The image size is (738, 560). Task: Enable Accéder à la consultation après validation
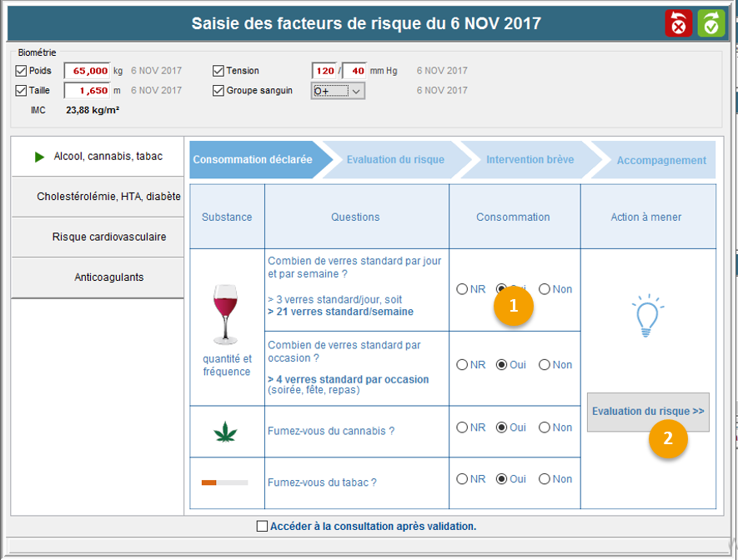click(263, 526)
